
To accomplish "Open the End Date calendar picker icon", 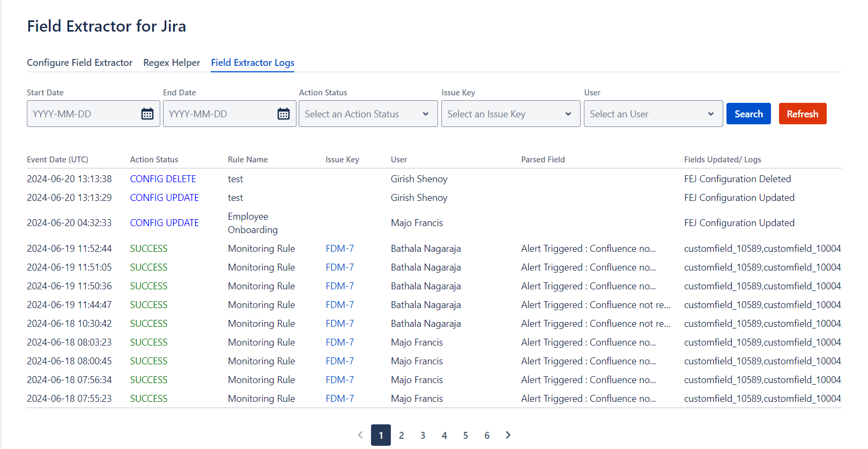I will (284, 114).
